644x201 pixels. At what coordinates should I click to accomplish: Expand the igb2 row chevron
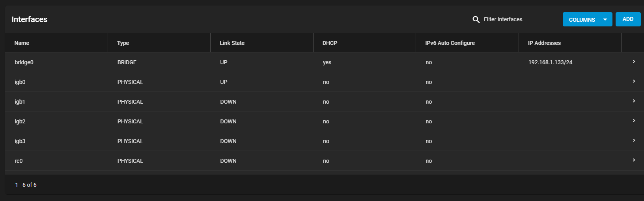point(634,121)
